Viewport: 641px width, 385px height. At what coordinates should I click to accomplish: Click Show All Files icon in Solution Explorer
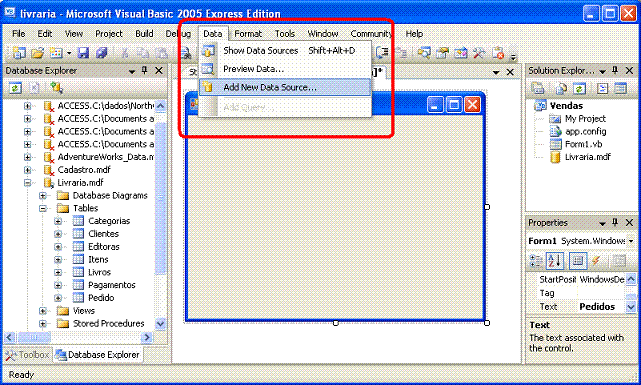tap(560, 88)
